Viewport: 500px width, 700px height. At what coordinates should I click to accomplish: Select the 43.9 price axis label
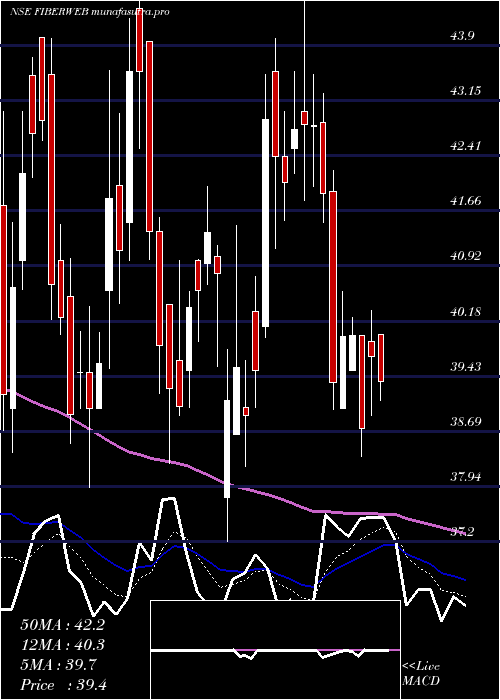[462, 36]
